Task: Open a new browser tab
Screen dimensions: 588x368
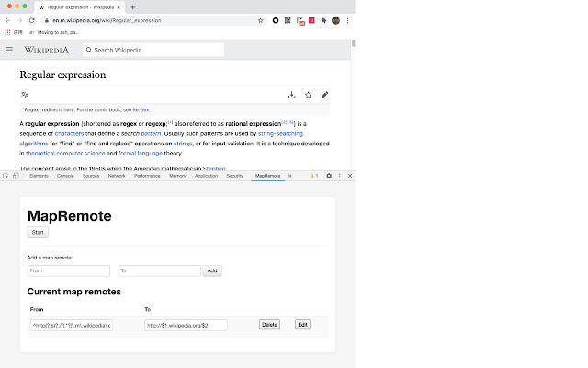Action: click(132, 7)
